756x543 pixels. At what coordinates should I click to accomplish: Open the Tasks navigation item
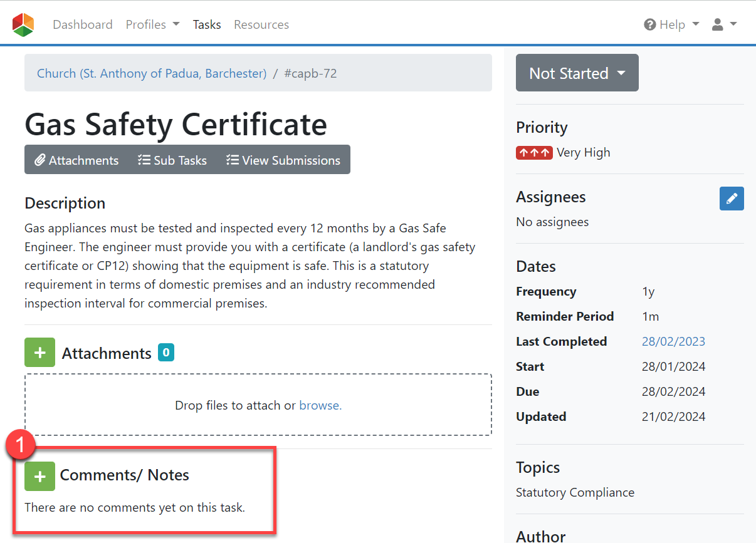[x=207, y=24]
